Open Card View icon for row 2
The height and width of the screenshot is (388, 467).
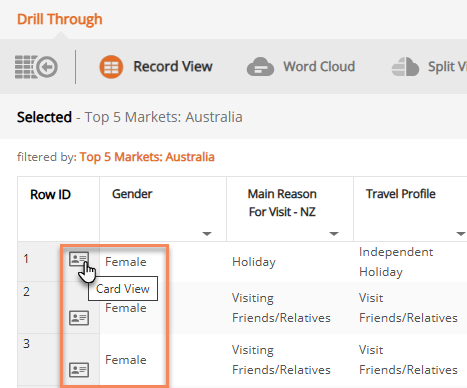point(79,318)
